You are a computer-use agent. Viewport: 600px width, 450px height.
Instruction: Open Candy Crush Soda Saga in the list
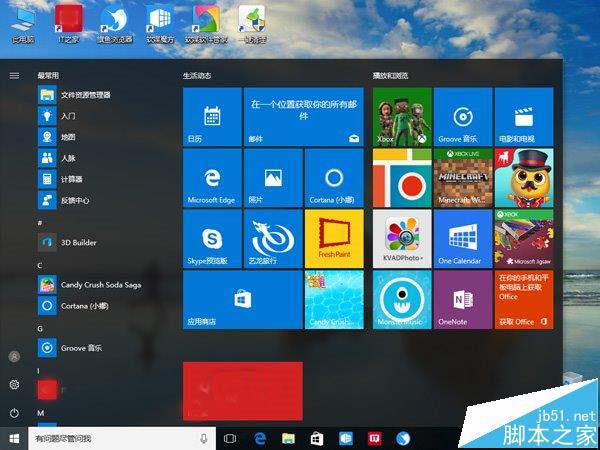tap(92, 285)
